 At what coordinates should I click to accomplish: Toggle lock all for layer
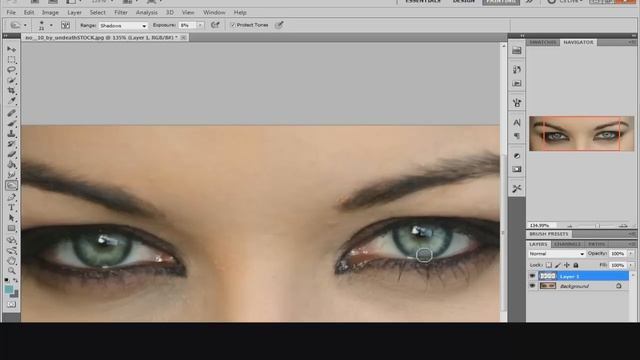[x=576, y=265]
